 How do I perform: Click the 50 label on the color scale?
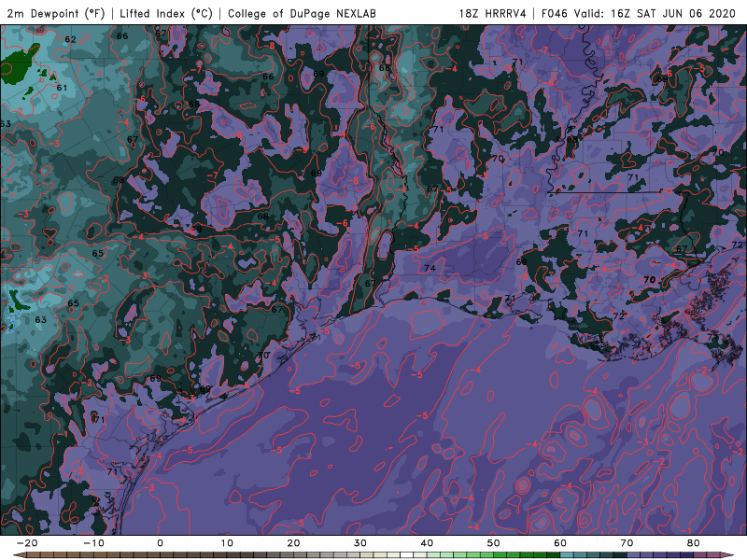[x=494, y=543]
